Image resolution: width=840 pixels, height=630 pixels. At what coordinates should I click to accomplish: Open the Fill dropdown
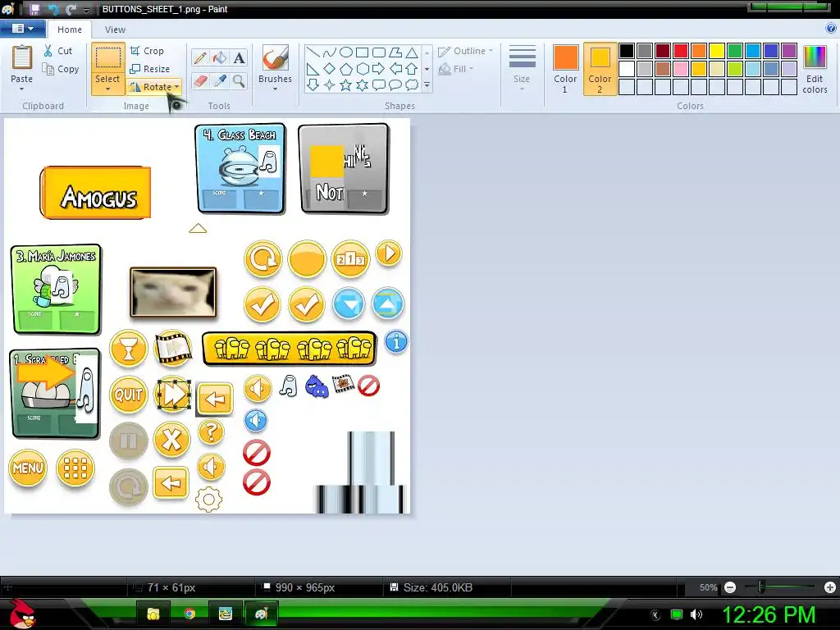[x=456, y=69]
